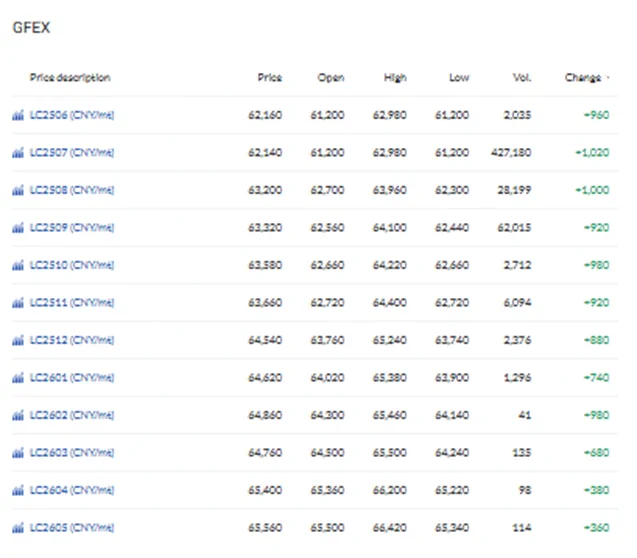Click LC2605 price value 65,560
This screenshot has height=558, width=637.
265,528
